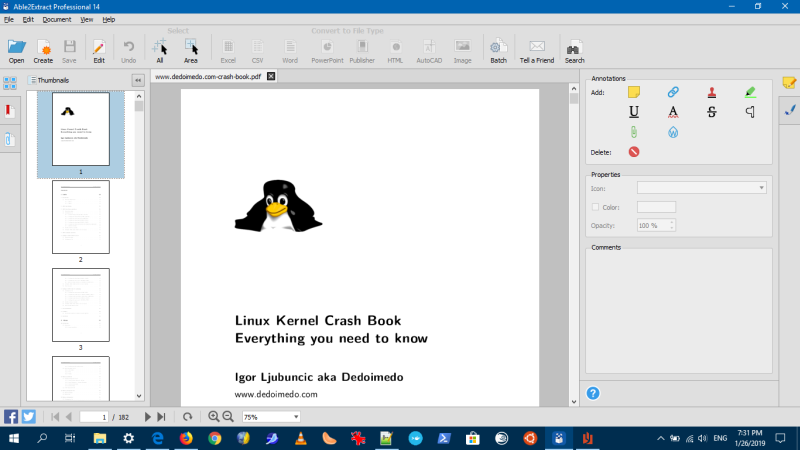Click the attachment paperclip annotation icon
Viewport: 800px width, 450px height.
[x=634, y=132]
